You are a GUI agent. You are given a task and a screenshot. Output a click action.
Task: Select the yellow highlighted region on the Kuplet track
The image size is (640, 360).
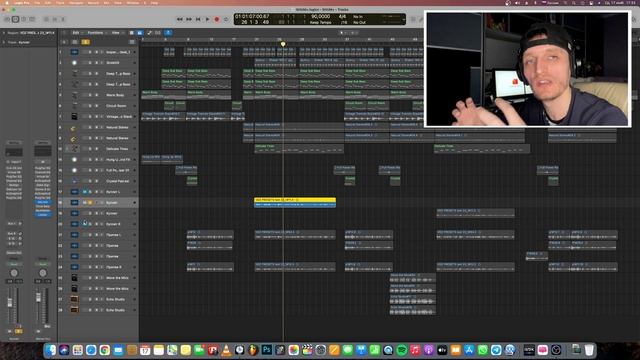295,202
